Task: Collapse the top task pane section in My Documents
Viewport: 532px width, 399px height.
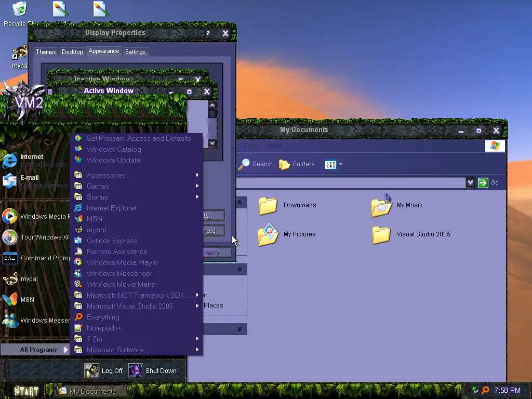Action: (x=240, y=202)
